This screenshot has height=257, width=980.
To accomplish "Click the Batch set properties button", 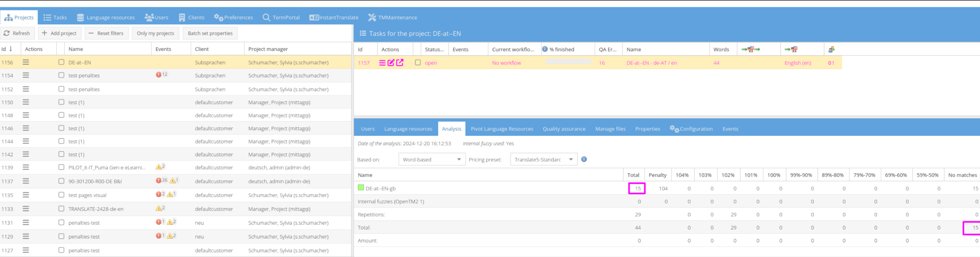I will [210, 33].
